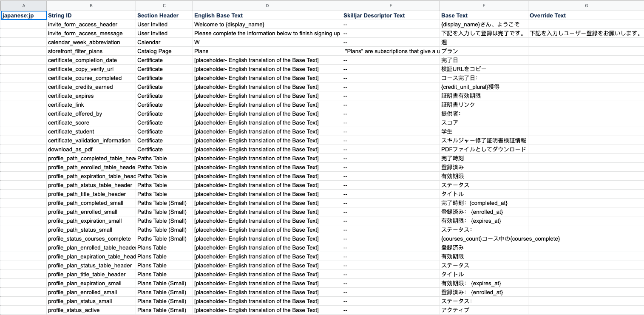Click the Base Text header cell
Viewport: 644px width, 315px height.
[x=484, y=16]
